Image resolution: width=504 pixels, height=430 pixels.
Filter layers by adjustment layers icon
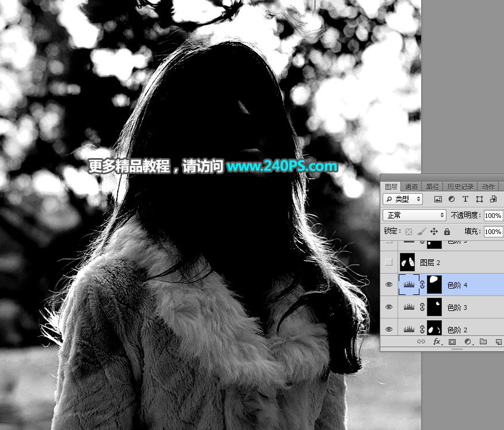[452, 199]
